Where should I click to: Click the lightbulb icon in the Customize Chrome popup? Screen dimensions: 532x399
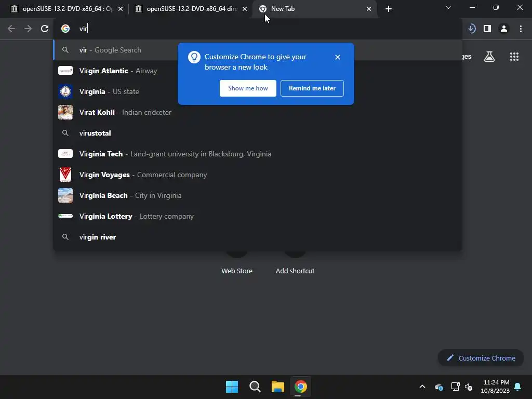[x=194, y=57]
